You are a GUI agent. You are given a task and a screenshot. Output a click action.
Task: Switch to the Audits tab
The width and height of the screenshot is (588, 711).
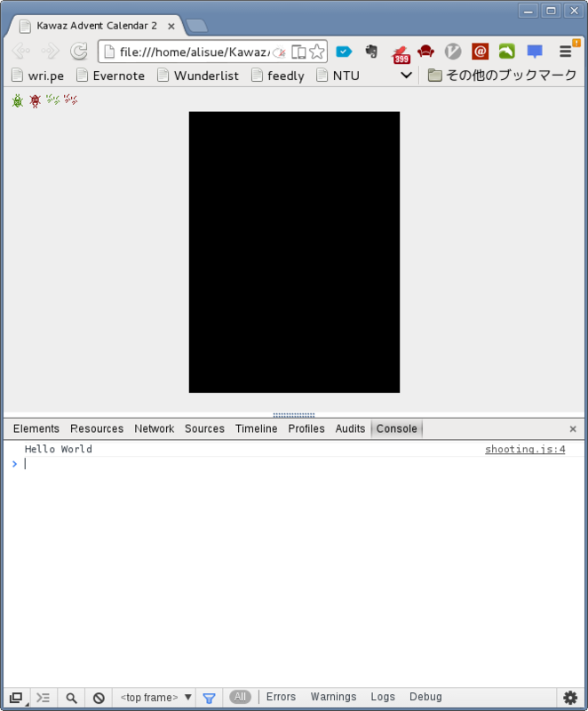click(x=350, y=429)
